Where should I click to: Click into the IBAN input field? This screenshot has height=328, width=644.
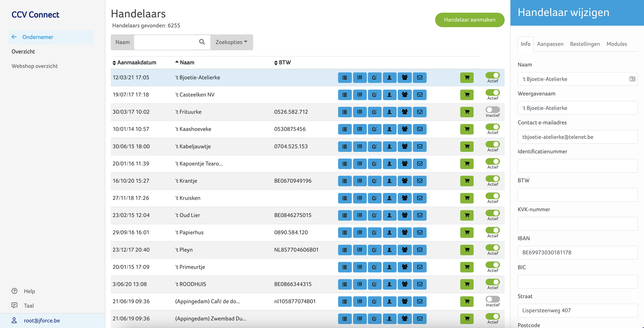click(577, 252)
